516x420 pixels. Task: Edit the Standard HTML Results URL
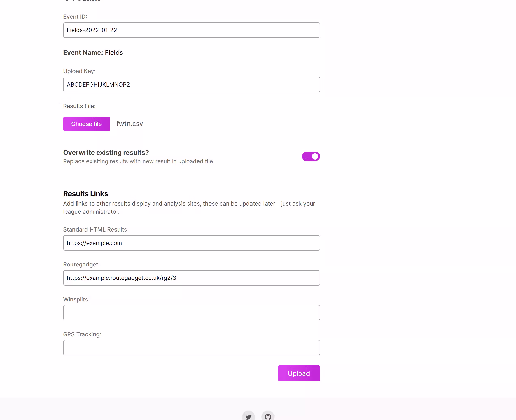coord(191,243)
